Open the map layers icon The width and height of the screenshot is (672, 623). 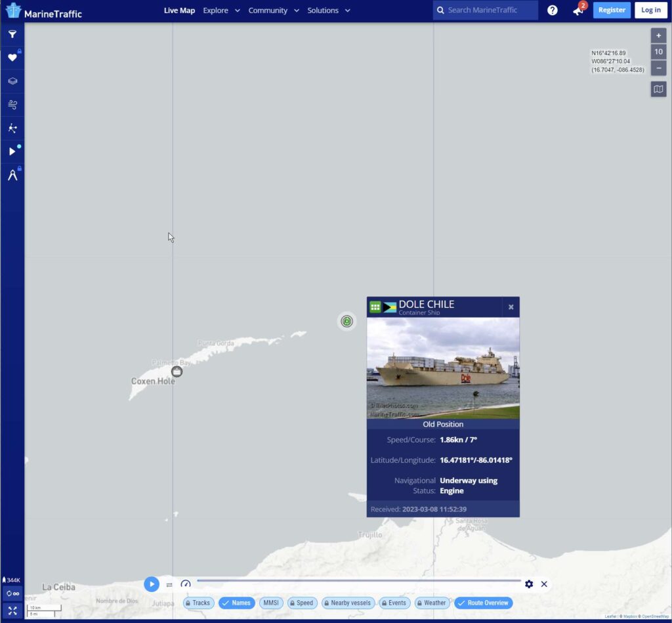12,81
